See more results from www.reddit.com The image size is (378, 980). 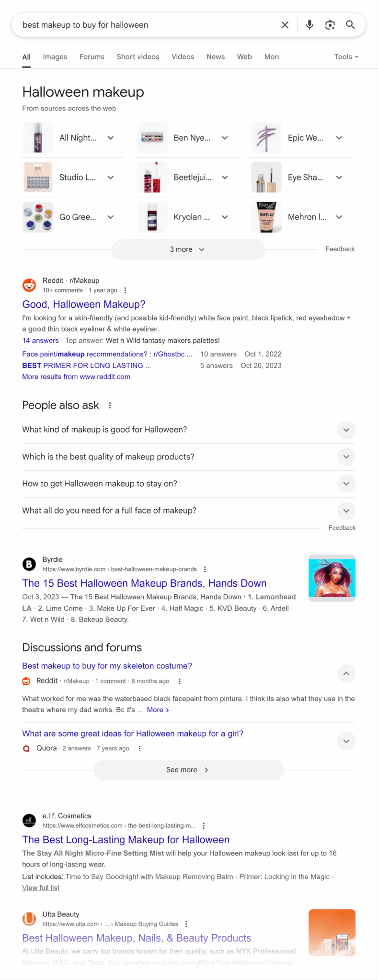coord(76,377)
